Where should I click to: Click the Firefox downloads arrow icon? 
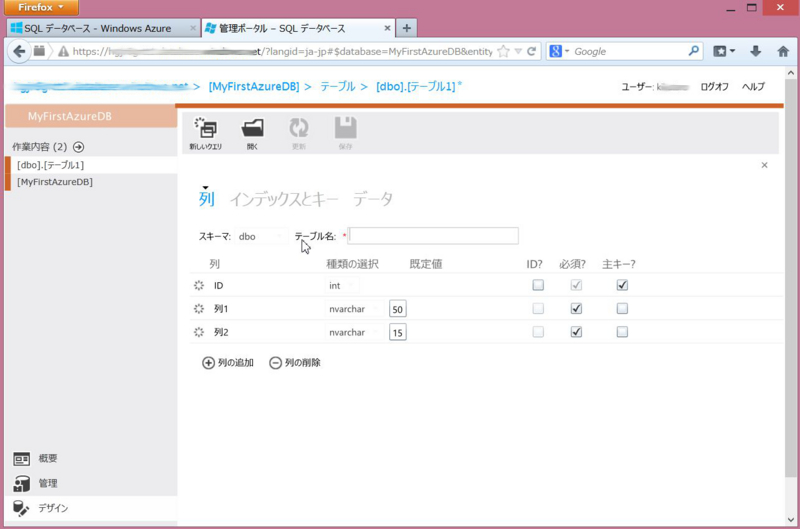coord(756,51)
